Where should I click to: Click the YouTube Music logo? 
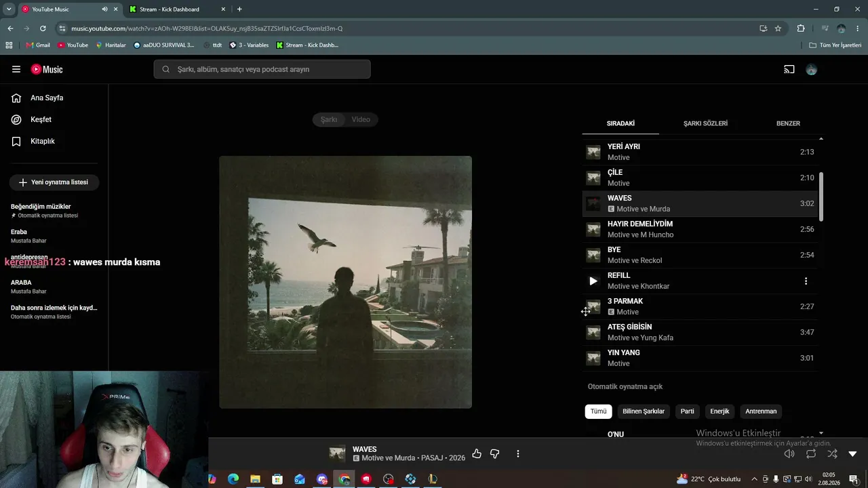(47, 69)
